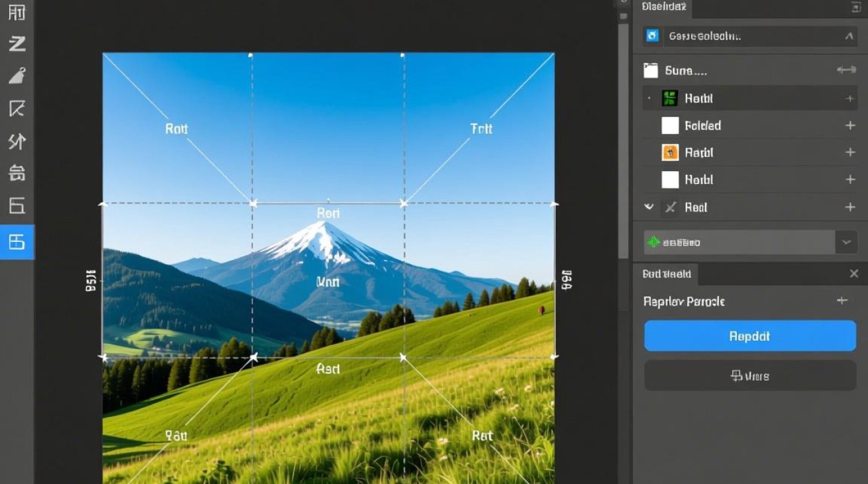Viewport: 868px width, 484px height.
Task: Click the folder icon beside the 'Sune' row
Action: click(x=650, y=70)
